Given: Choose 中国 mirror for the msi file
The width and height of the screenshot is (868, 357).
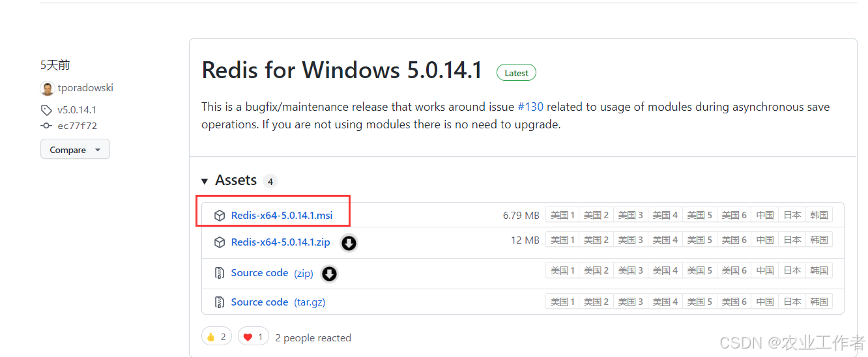Looking at the screenshot, I should [x=765, y=215].
